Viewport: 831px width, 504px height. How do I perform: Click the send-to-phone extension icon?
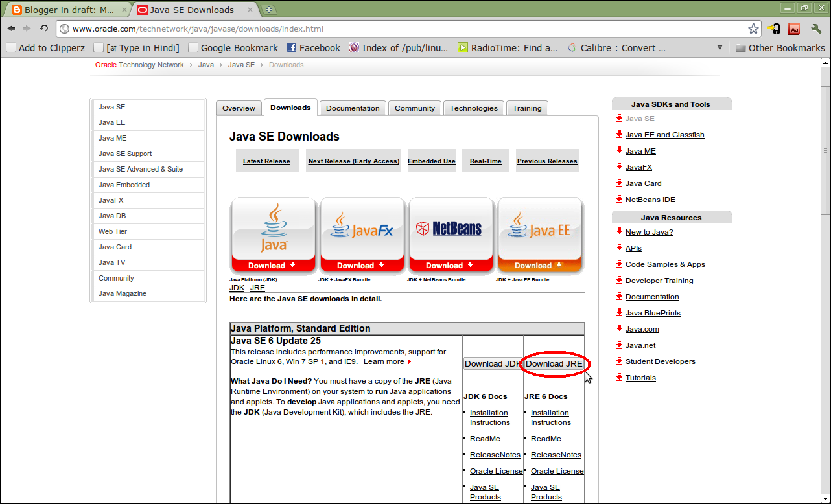[x=773, y=29]
